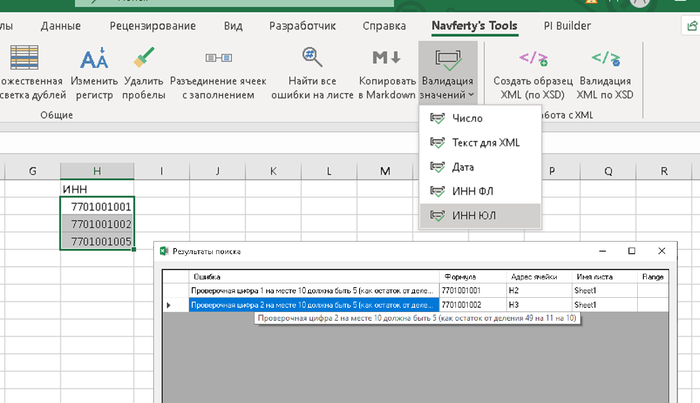Select Число from the validation menu

point(466,118)
